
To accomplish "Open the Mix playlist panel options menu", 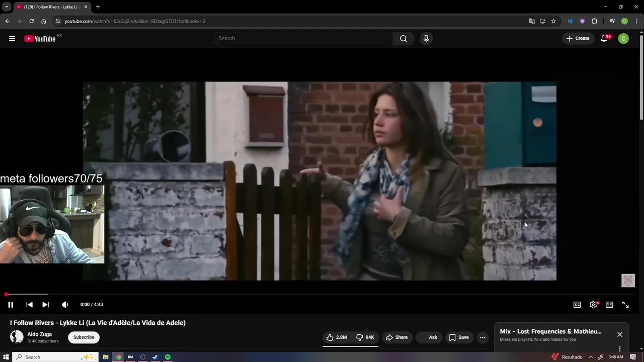I will (x=620, y=349).
